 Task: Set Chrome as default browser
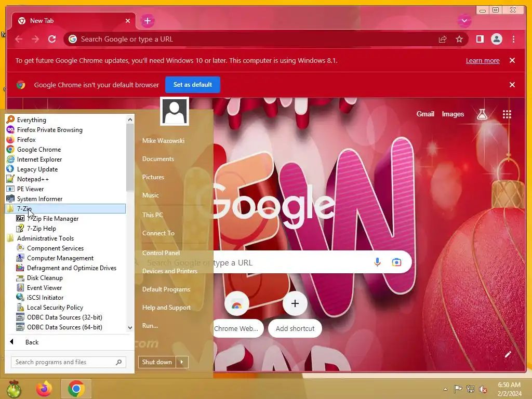(x=192, y=85)
